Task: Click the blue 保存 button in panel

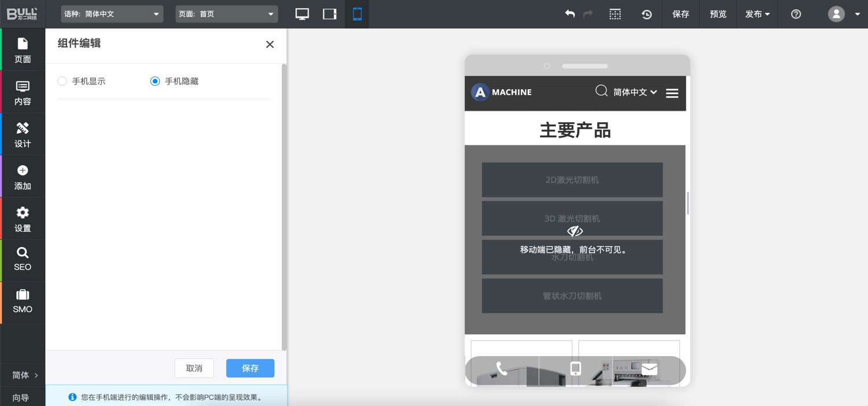Action: tap(250, 368)
